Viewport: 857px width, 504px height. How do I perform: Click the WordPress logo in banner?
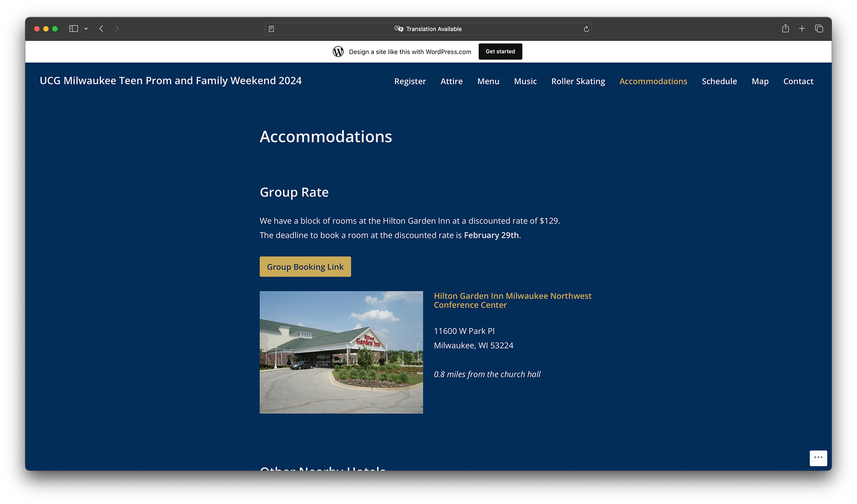(338, 52)
